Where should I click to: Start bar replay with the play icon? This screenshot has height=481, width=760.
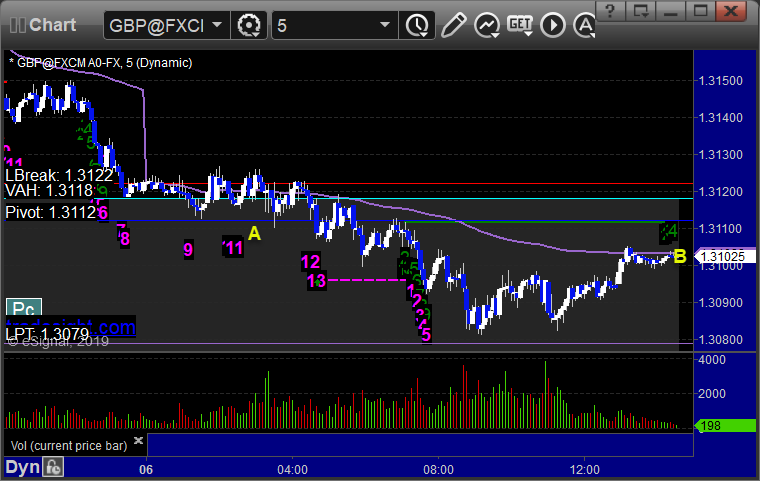(x=553, y=25)
